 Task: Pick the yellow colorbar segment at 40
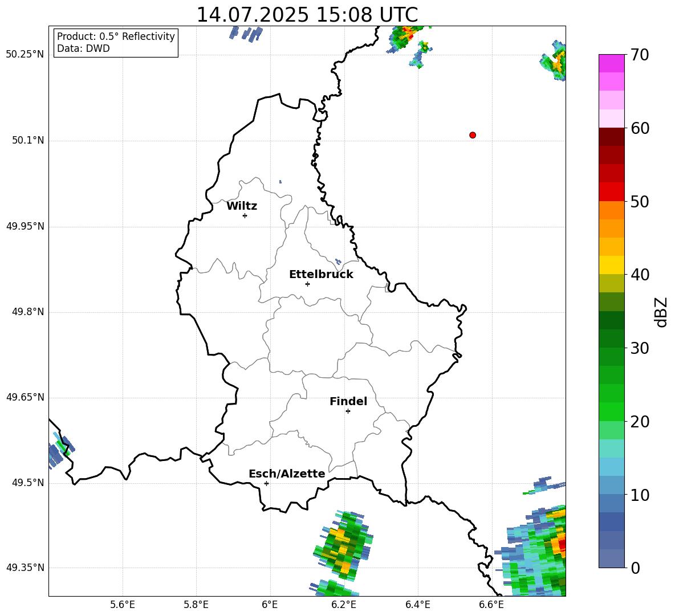click(611, 265)
